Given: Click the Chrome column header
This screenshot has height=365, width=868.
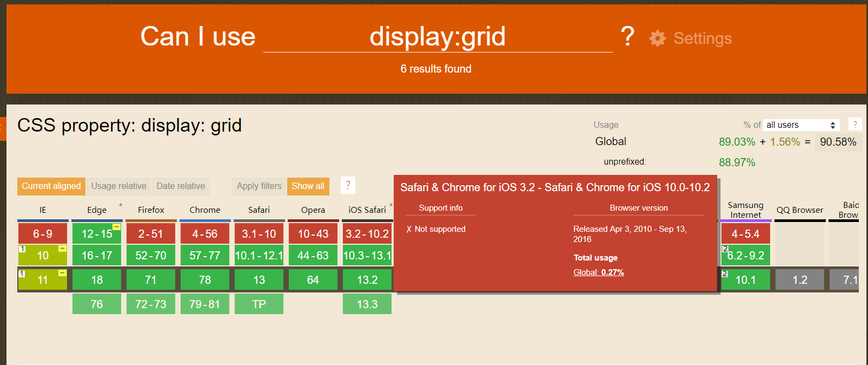Looking at the screenshot, I should pos(205,210).
